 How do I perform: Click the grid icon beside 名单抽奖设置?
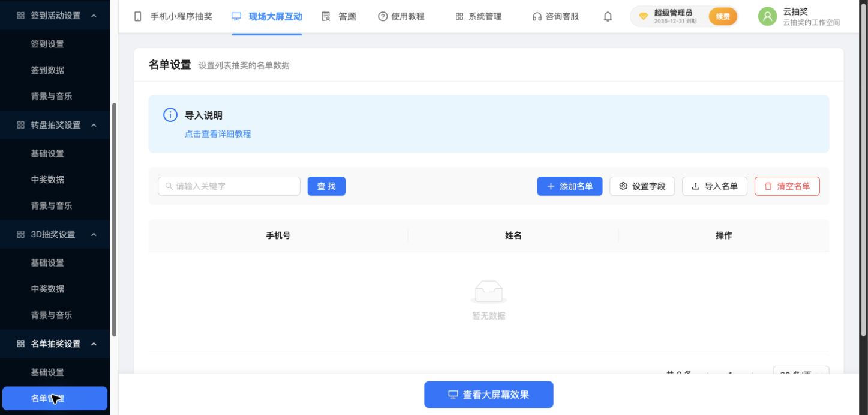[x=20, y=344]
